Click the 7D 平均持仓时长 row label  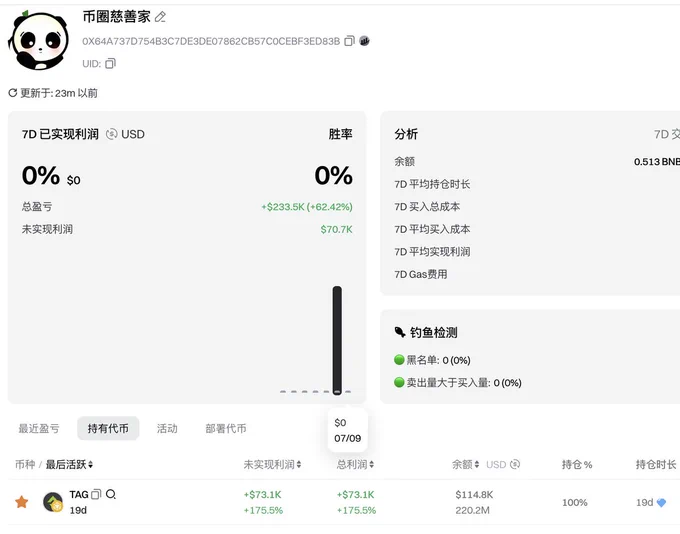tap(432, 184)
